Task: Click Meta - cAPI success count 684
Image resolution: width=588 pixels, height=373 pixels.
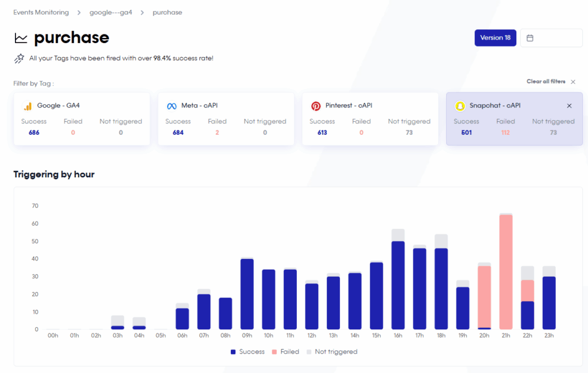Action: [x=178, y=133]
